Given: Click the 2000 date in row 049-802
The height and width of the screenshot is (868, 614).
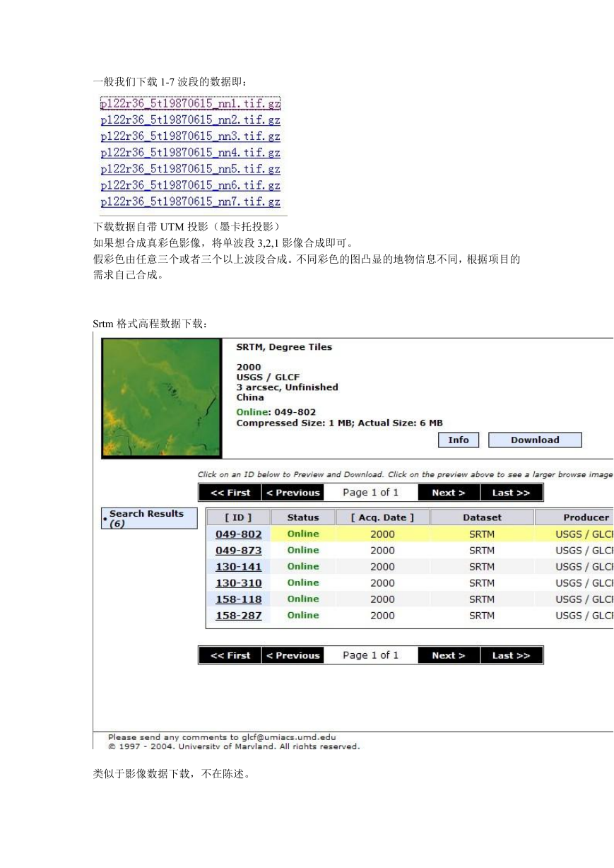Looking at the screenshot, I should tap(382, 534).
